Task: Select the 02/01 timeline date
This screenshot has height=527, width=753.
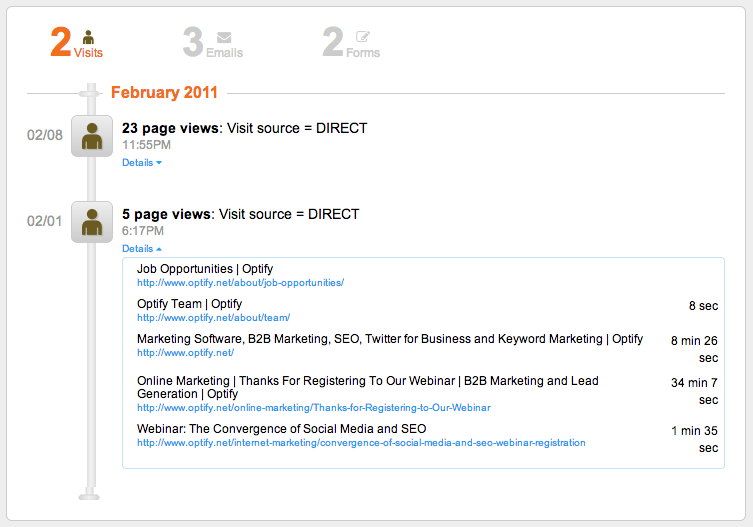Action: [44, 222]
